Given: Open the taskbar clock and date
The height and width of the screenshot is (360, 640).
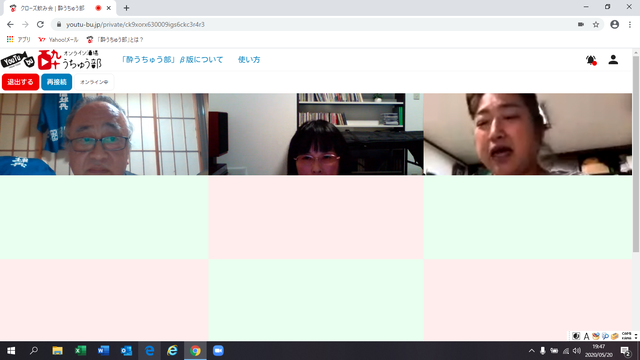Looking at the screenshot, I should 599,351.
